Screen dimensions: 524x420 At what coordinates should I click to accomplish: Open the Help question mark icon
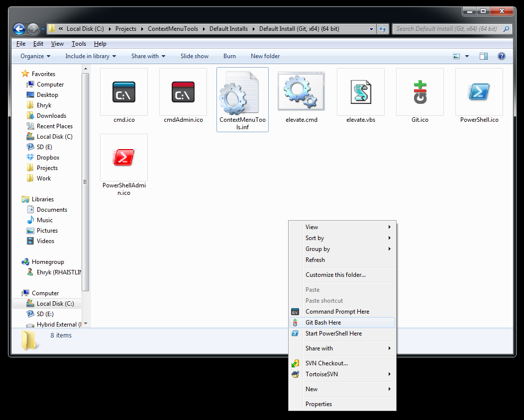click(501, 56)
